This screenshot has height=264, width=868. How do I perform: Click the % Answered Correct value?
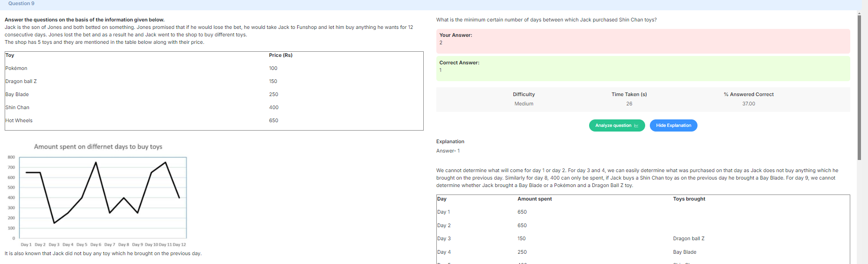(x=748, y=104)
